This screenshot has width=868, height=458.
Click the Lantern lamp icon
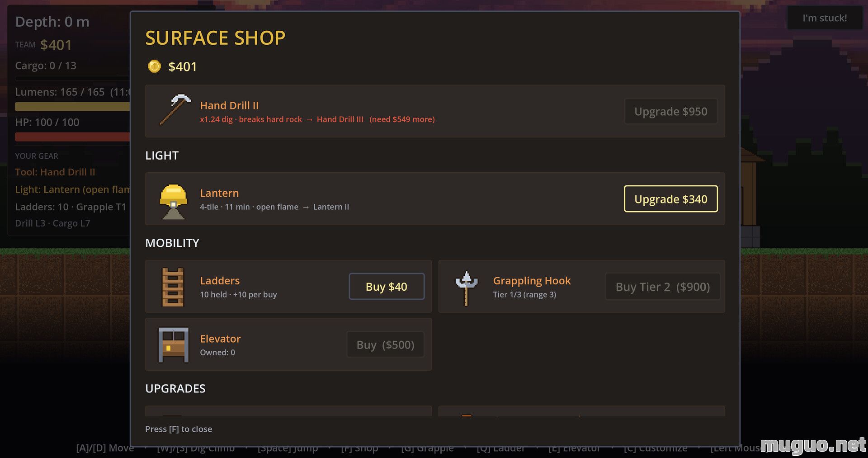tap(173, 202)
